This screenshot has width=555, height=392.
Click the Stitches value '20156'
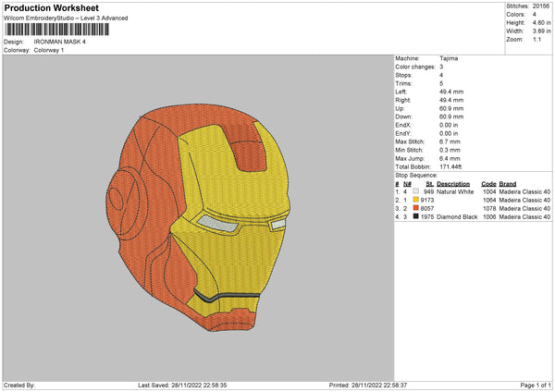pyautogui.click(x=541, y=6)
